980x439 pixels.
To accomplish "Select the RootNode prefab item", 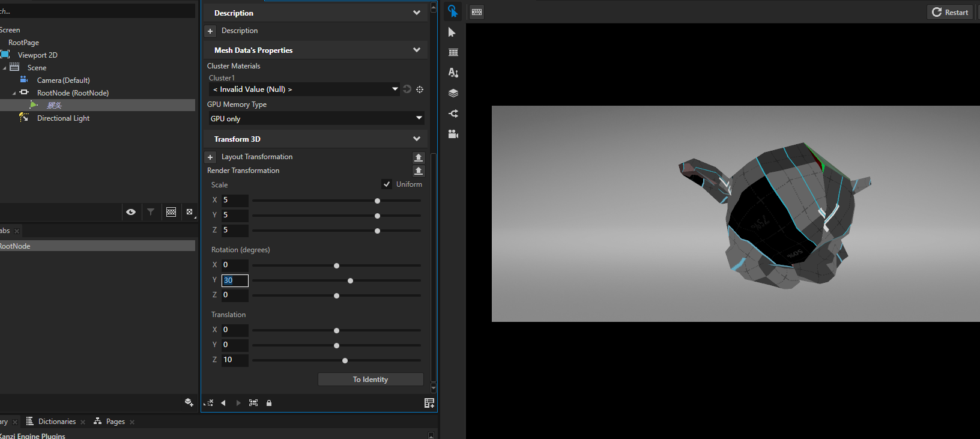I will coord(97,246).
